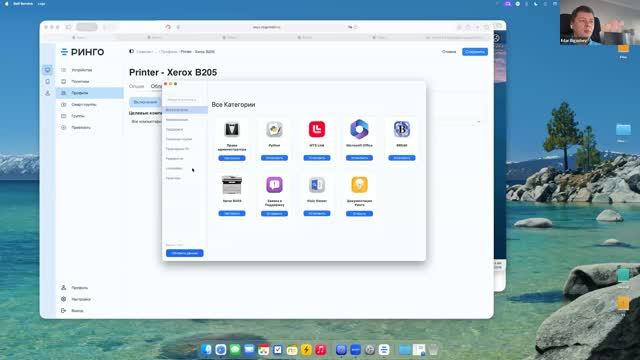Click the blue Сохранить button
This screenshot has height=360, width=640.
click(475, 52)
